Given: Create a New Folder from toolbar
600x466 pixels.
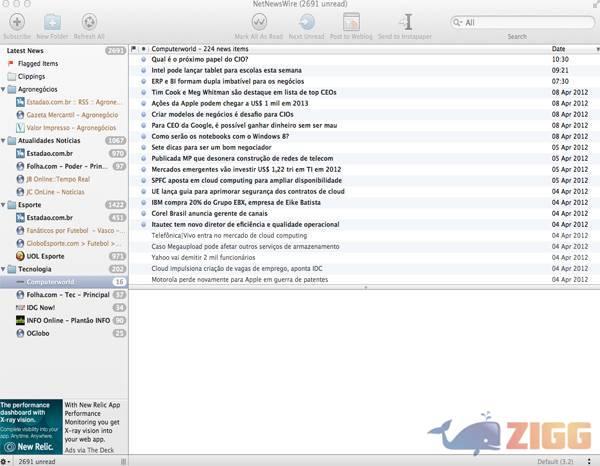Looking at the screenshot, I should 52,22.
